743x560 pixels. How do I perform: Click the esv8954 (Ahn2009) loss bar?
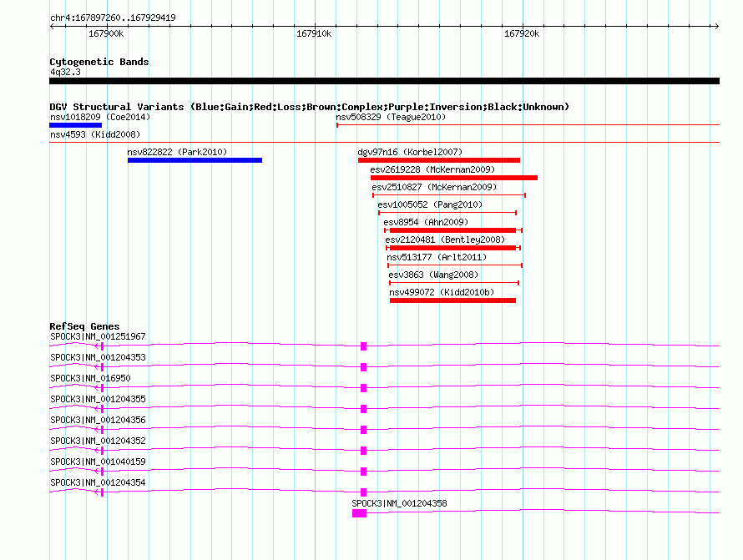point(453,230)
